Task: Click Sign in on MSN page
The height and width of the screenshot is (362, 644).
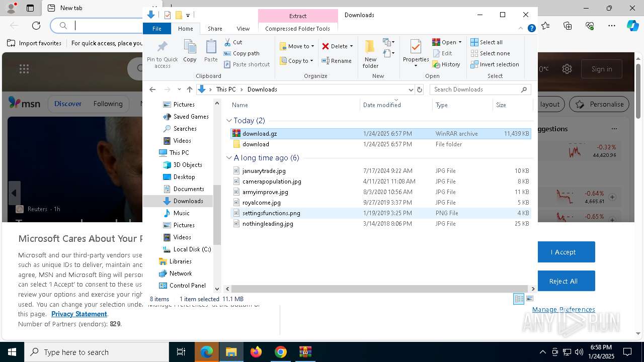Action: coord(602,69)
